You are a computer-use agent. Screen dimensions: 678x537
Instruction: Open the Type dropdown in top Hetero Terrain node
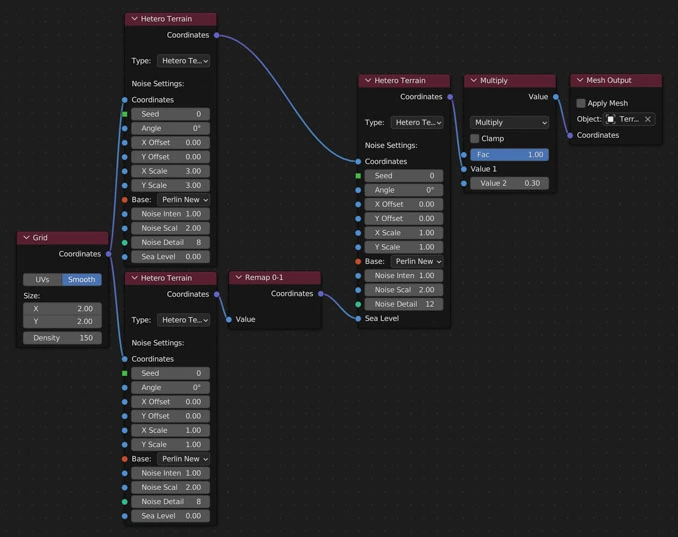click(184, 61)
